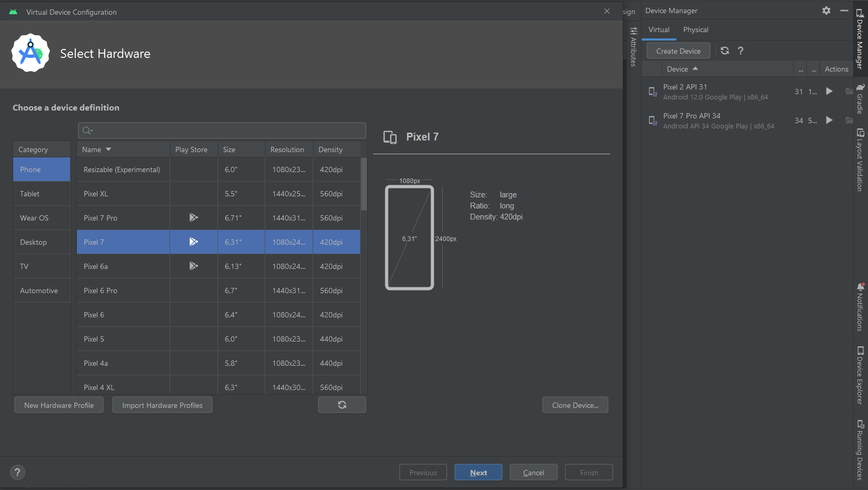
Task: Select Pixel 7 Pro API 34 device name
Action: click(692, 116)
